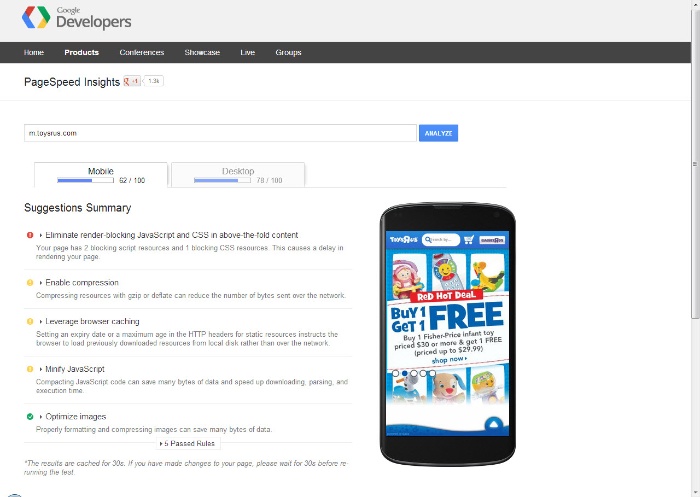This screenshot has width=700, height=497.
Task: Click the blue ANALYZE button
Action: pyautogui.click(x=438, y=133)
